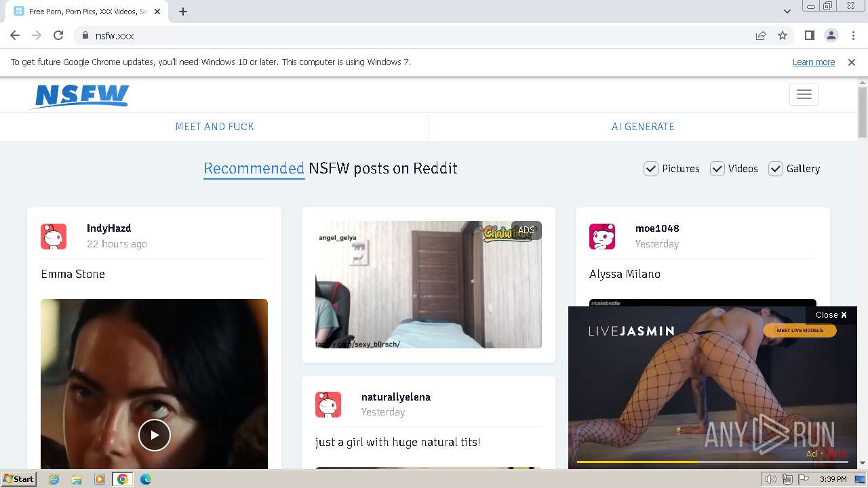Image resolution: width=868 pixels, height=488 pixels.
Task: Play the video in IndyHazd's post
Action: 155,434
